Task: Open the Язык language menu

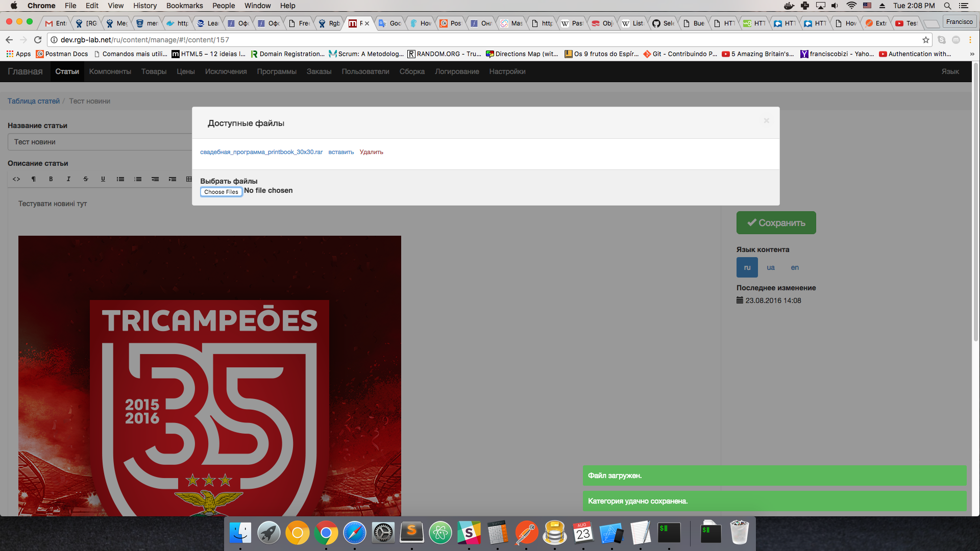Action: 950,71
